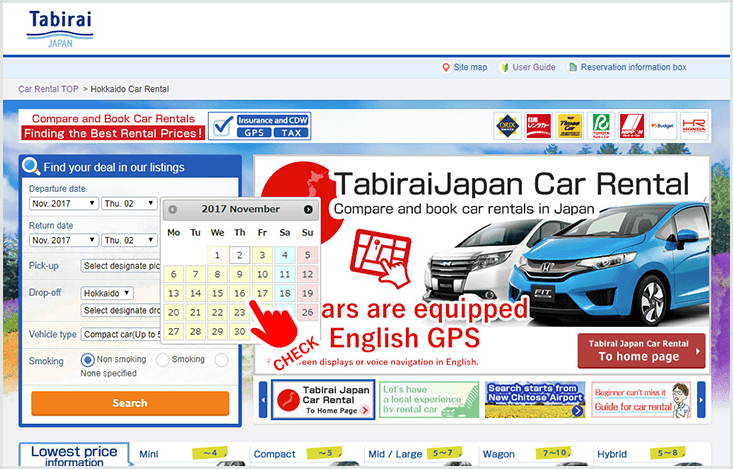Select the Wagon car class tab

535,454
